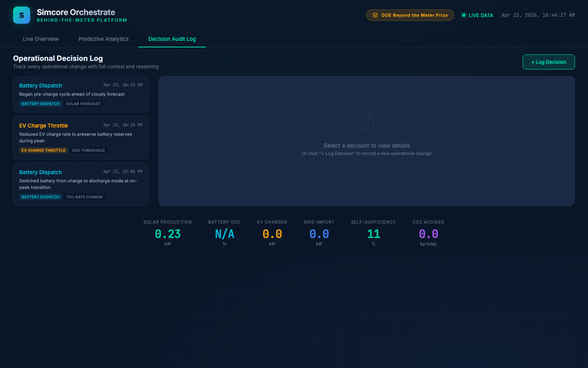Click the DOE Beyond the Meter Prize badge
This screenshot has width=588, height=368.
(x=410, y=15)
